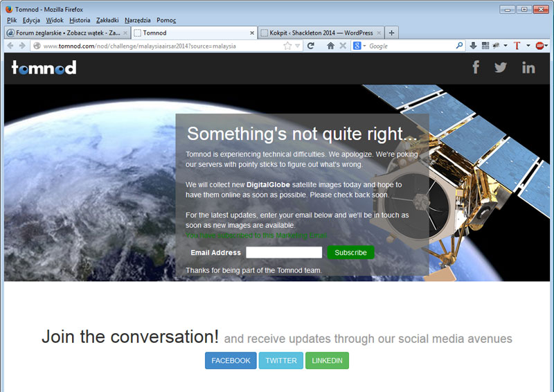The width and height of the screenshot is (554, 392).
Task: Close the Tomnod tab
Action: (x=252, y=33)
